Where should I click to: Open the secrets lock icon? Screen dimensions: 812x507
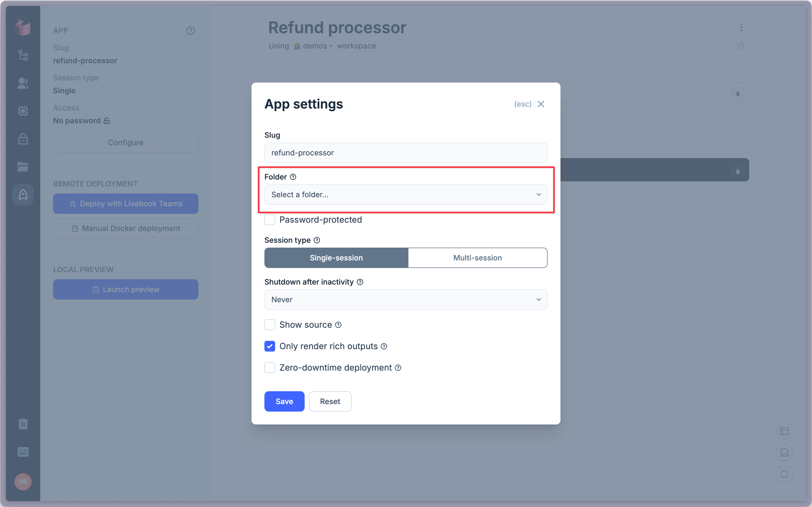23,139
